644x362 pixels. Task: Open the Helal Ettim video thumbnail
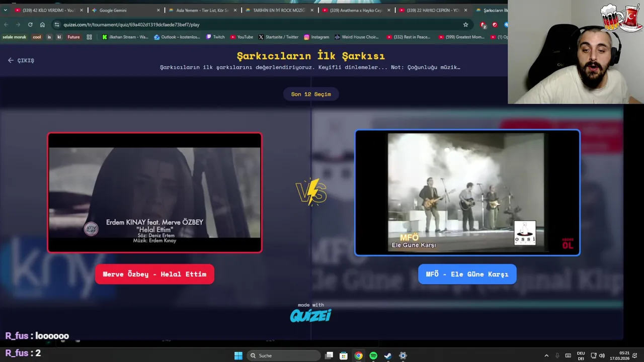(154, 193)
